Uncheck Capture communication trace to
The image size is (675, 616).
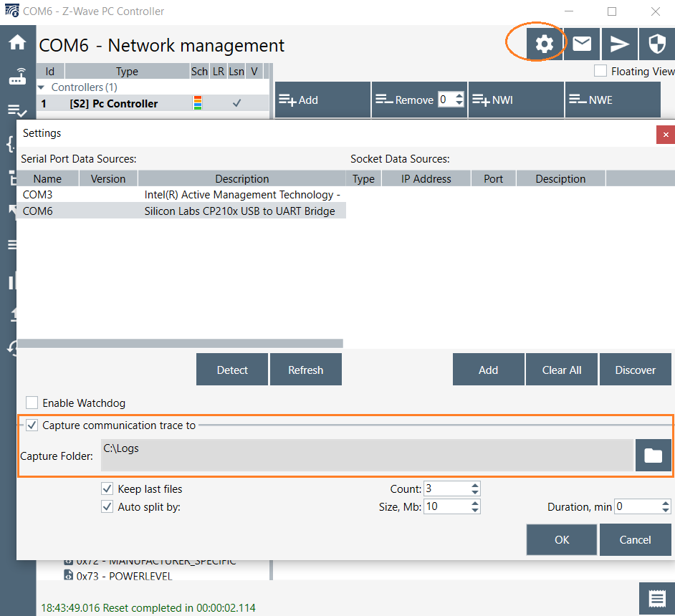32,425
